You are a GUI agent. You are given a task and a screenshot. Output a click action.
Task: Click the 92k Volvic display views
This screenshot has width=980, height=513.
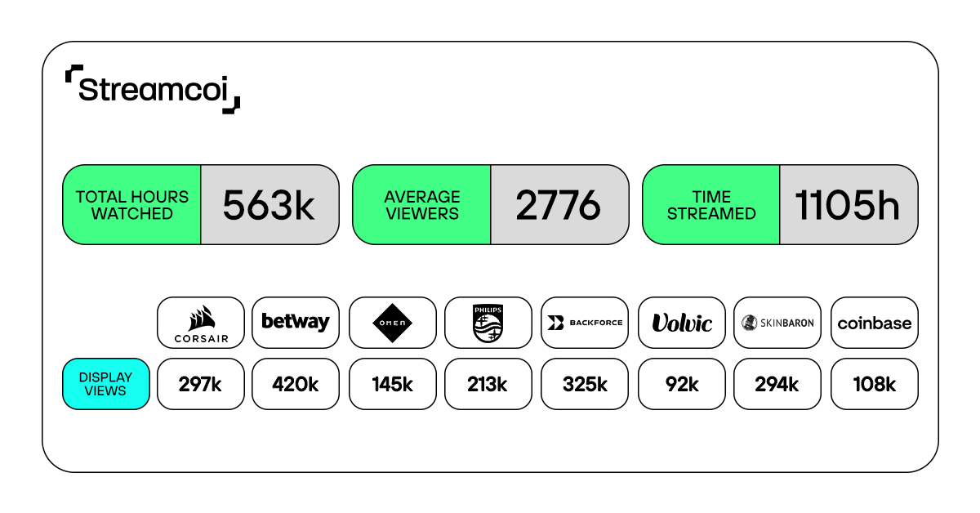point(682,384)
